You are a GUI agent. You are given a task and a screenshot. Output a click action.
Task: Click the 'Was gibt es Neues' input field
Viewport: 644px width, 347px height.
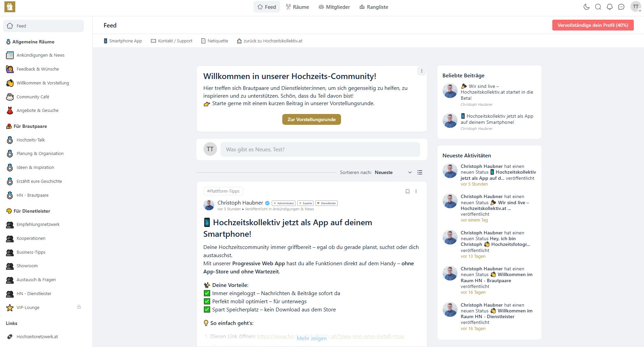[x=320, y=149]
